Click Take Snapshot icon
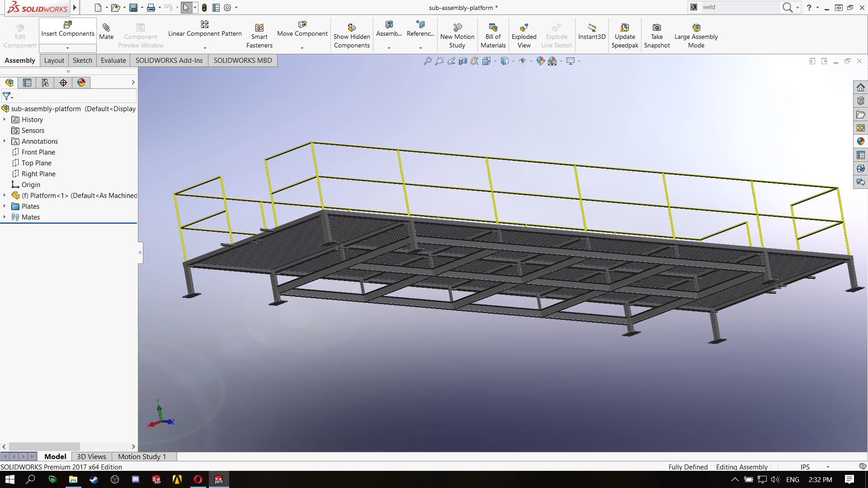868x488 pixels. pyautogui.click(x=656, y=36)
